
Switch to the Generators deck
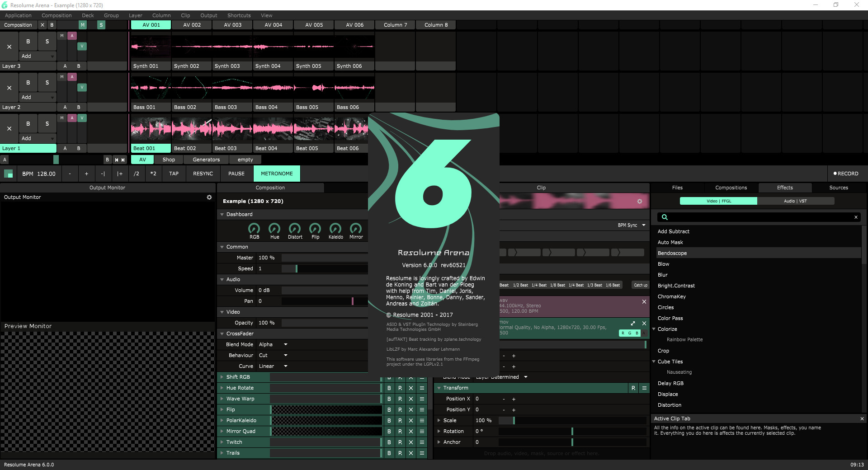206,160
